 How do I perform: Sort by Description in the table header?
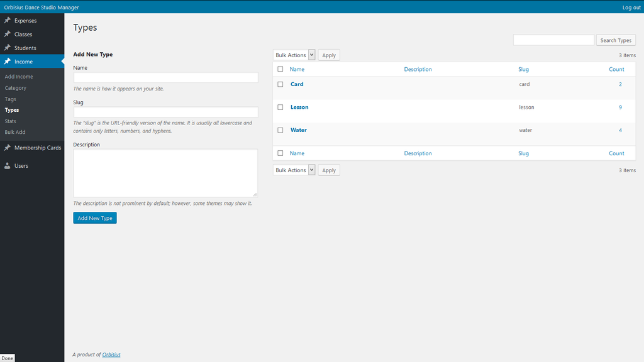[x=418, y=69]
